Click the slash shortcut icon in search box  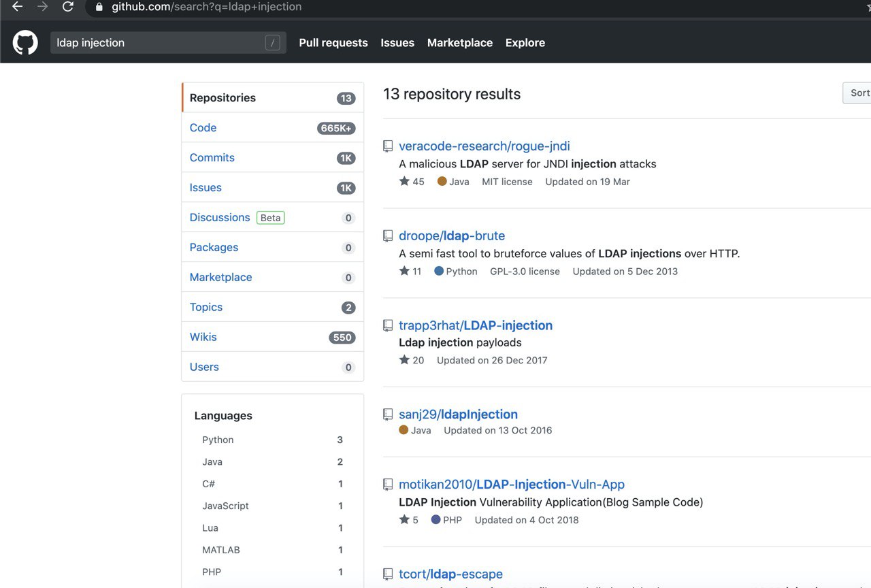(x=272, y=43)
